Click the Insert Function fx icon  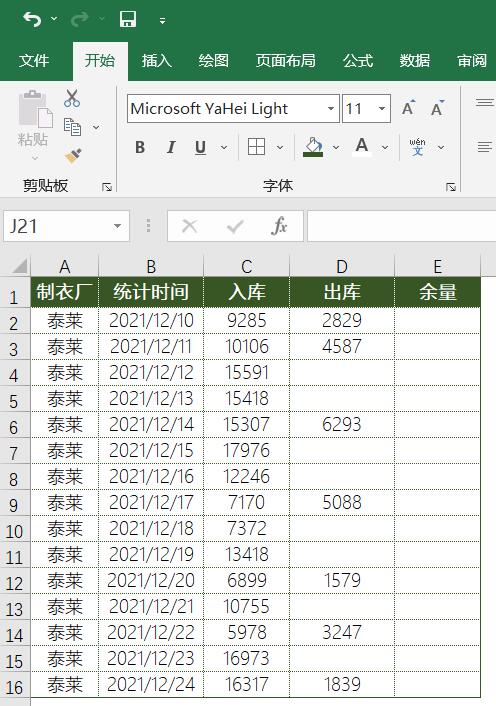click(x=279, y=226)
